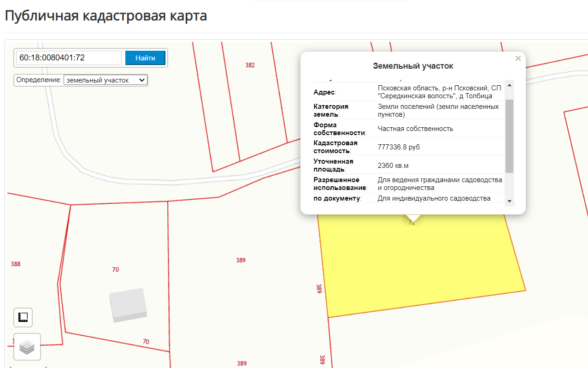Click parcel label 388 on the map
This screenshot has width=588, height=368.
click(16, 264)
